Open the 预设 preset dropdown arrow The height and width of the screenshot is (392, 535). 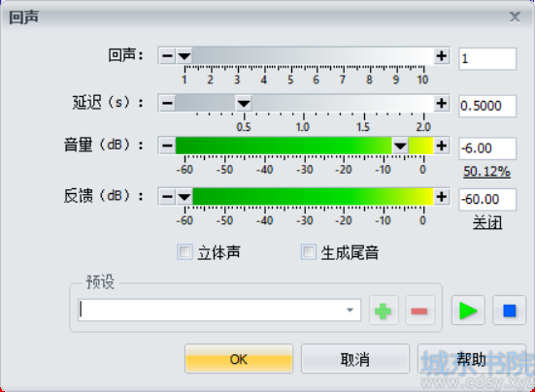350,310
